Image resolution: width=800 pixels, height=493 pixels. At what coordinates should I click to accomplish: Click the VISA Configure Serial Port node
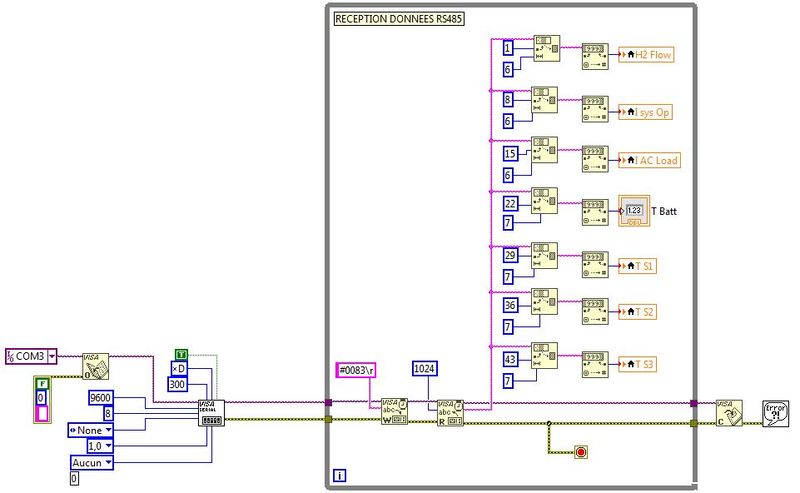[x=211, y=412]
